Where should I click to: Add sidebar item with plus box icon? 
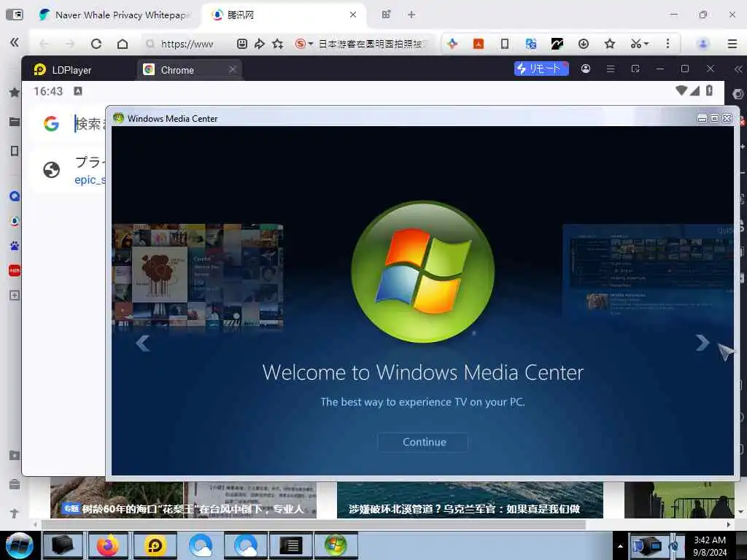15,295
